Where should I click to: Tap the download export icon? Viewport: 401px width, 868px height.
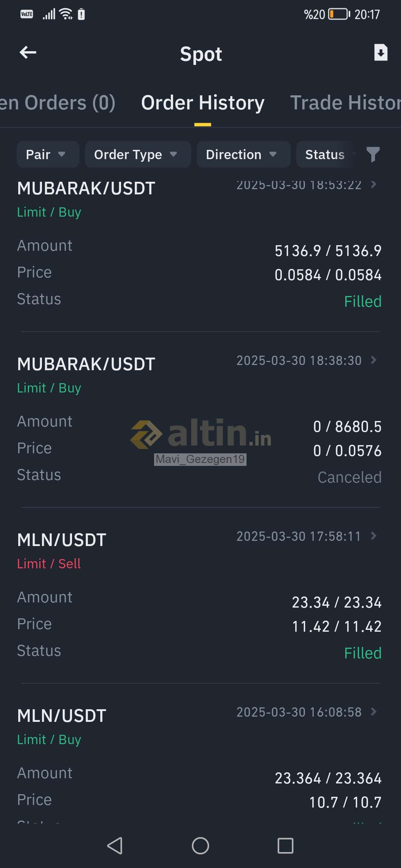coord(381,52)
